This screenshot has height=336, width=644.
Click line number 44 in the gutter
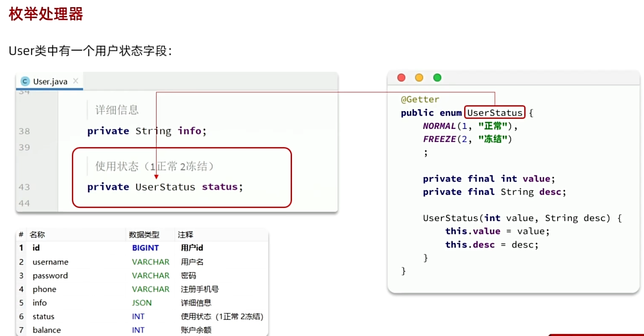24,203
